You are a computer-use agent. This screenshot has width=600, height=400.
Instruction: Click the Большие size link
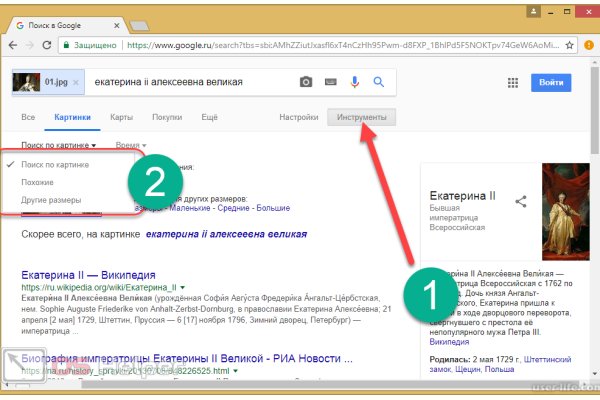tap(273, 208)
